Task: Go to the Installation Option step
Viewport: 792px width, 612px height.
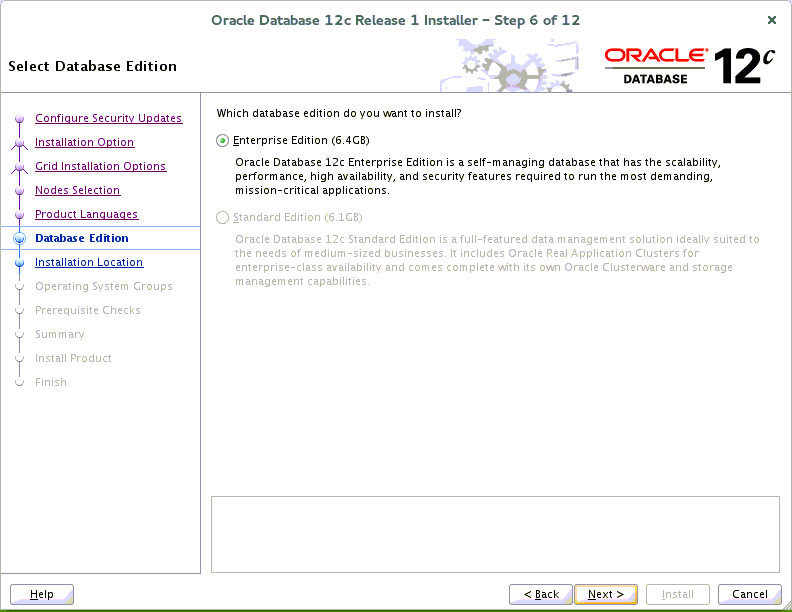Action: click(x=84, y=142)
